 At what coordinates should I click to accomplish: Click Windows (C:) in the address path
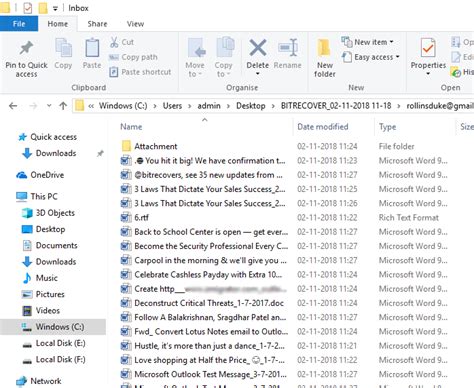tap(123, 106)
